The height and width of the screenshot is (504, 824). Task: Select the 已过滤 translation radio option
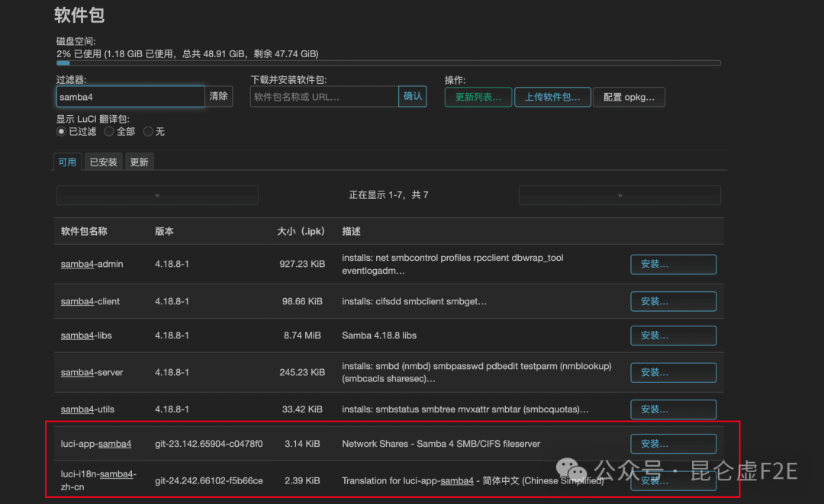pyautogui.click(x=62, y=132)
